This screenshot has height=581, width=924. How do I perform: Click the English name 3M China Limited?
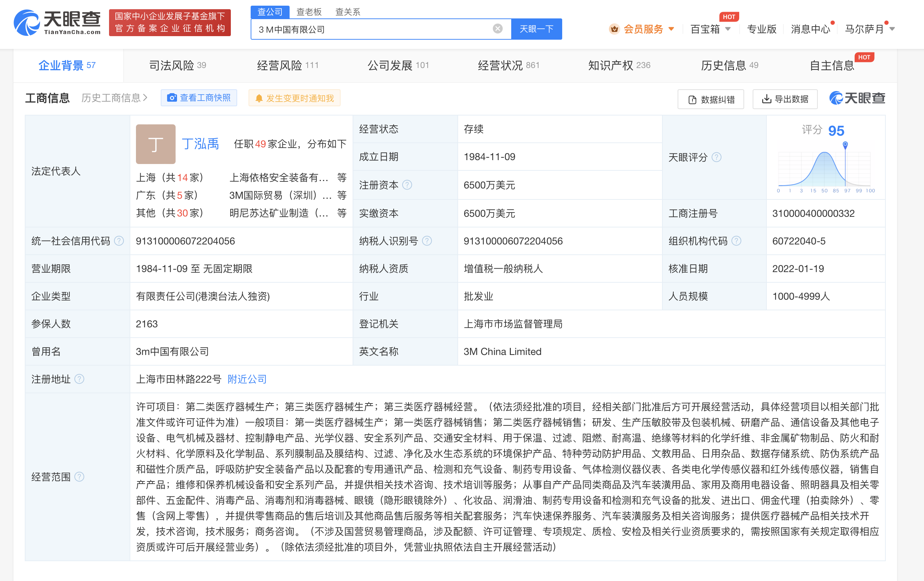coord(502,351)
